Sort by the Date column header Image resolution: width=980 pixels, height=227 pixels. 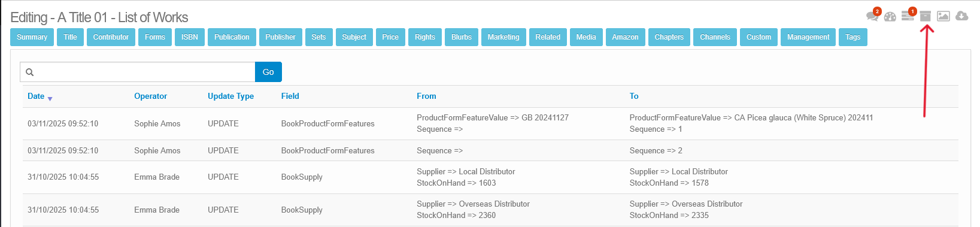(x=36, y=96)
